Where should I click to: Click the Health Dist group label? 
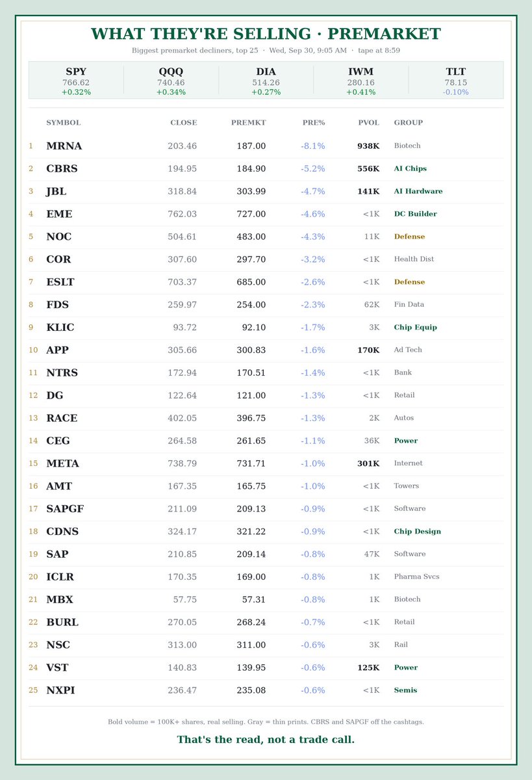point(414,259)
